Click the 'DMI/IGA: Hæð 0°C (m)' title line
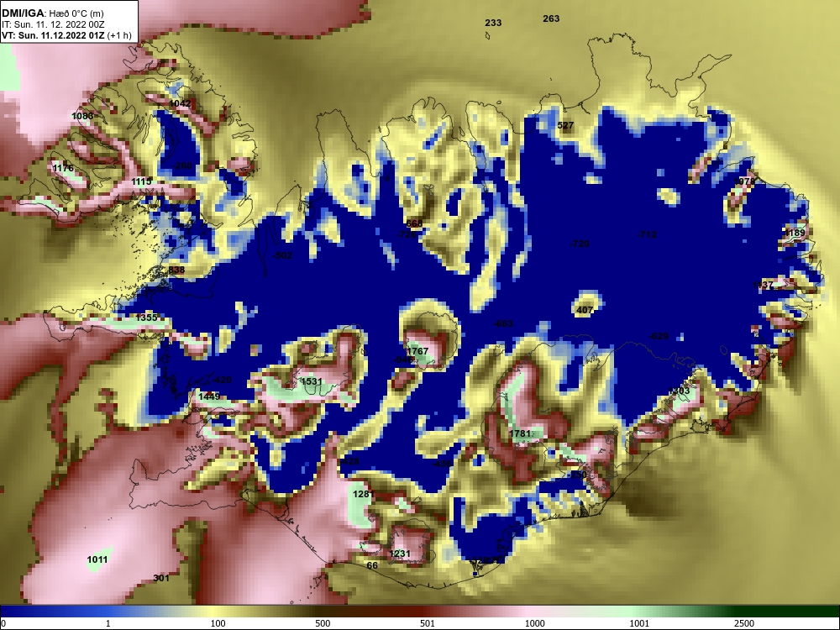Image resolution: width=840 pixels, height=630 pixels. click(x=52, y=13)
